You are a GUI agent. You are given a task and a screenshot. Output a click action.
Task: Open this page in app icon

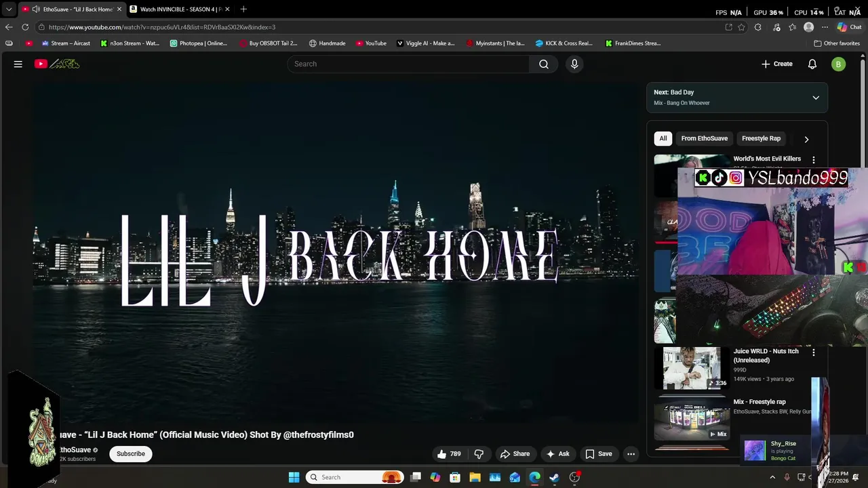click(728, 27)
